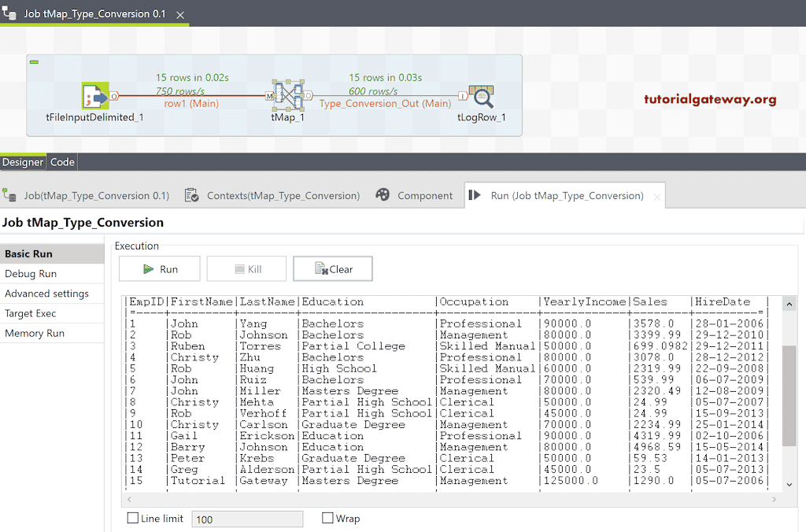The image size is (806, 532).
Task: Enable the Line limit checkbox
Action: tap(132, 518)
